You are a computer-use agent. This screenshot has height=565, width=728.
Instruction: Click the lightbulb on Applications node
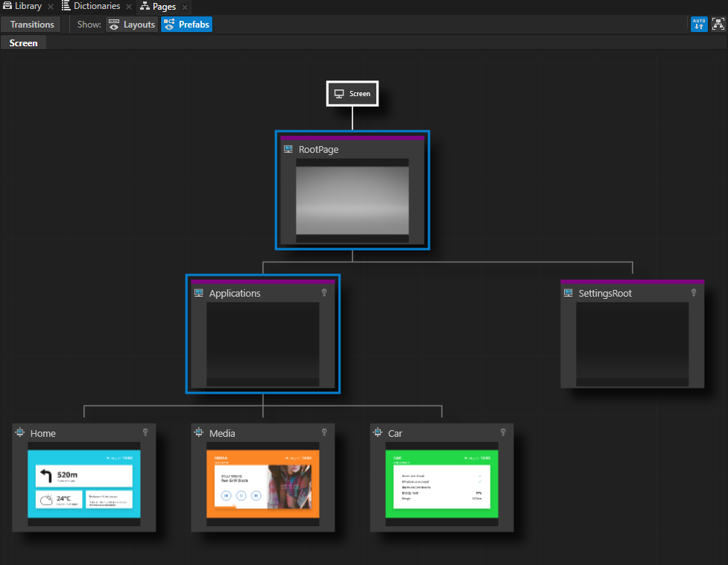(x=324, y=293)
